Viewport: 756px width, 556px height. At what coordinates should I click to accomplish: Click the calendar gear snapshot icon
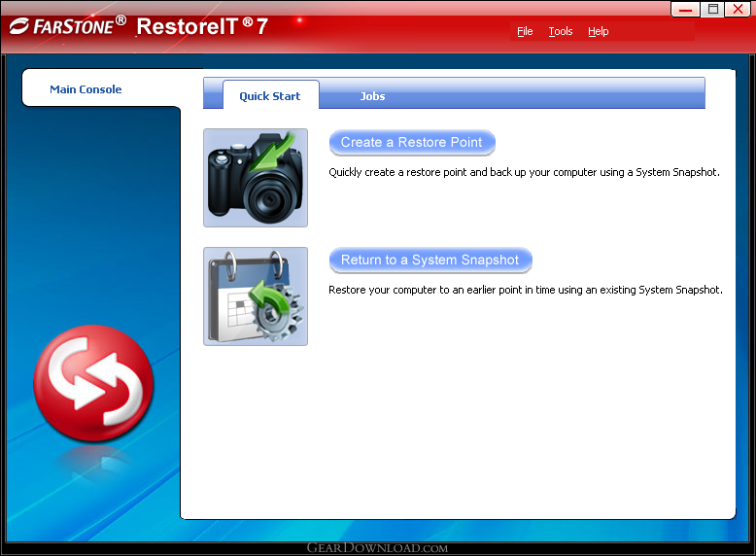click(x=256, y=296)
